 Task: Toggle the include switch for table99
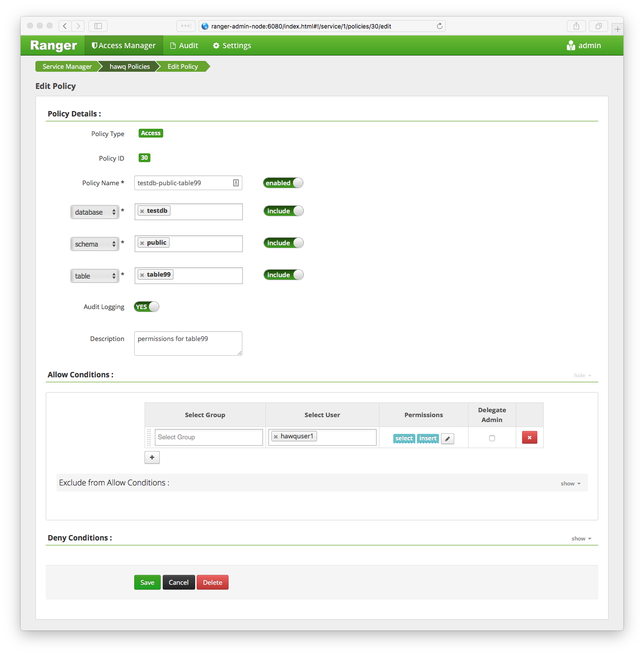284,275
